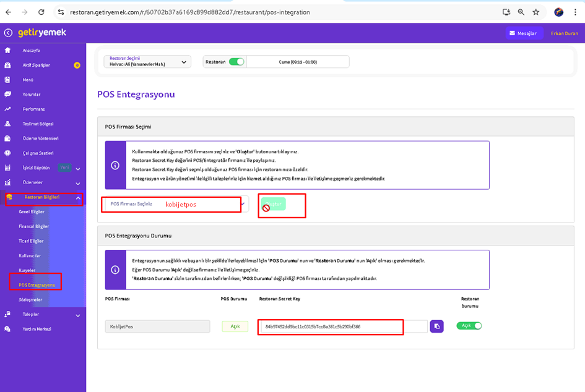Click the POS Firması Seçimi section header
This screenshot has height=392, width=585.
128,127
